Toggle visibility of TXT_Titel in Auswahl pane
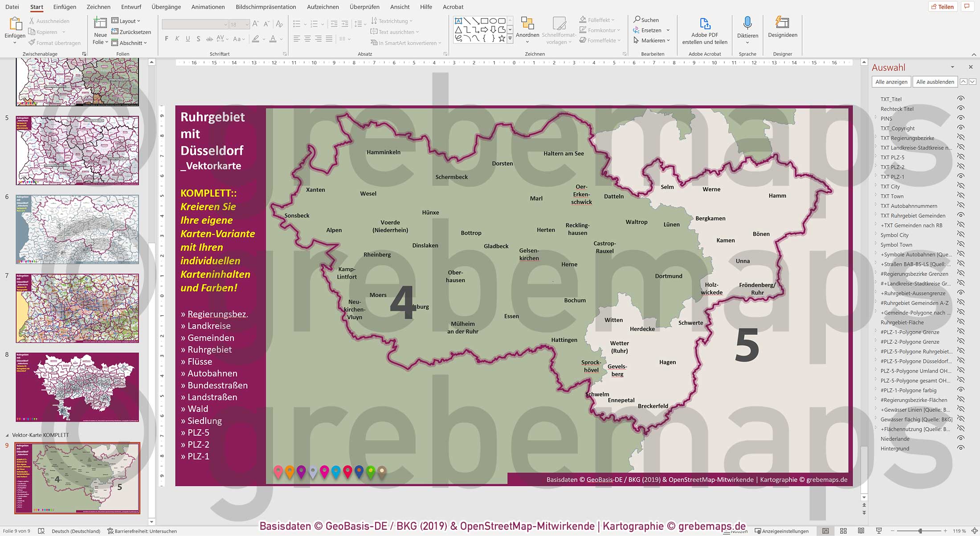This screenshot has height=536, width=980. [x=961, y=98]
